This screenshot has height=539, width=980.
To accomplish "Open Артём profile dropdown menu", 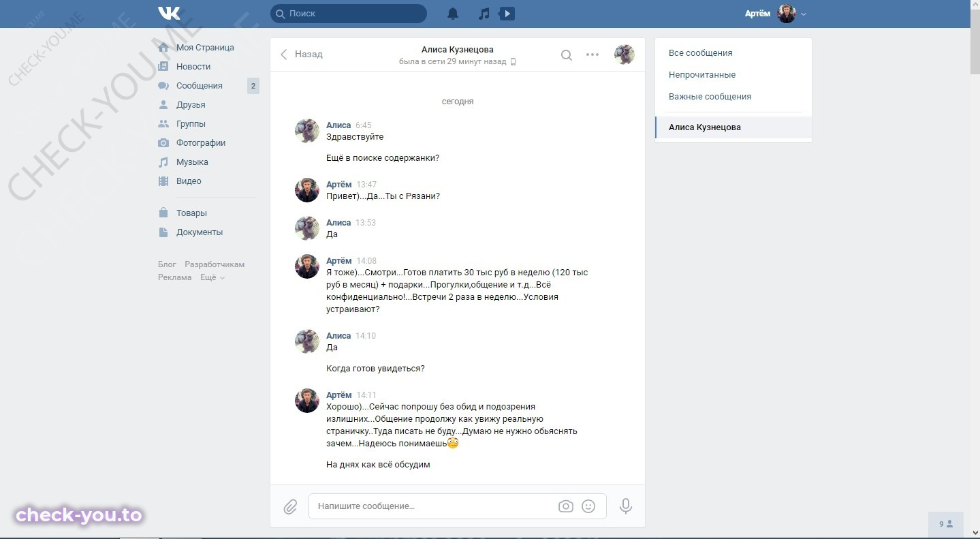I will click(776, 14).
